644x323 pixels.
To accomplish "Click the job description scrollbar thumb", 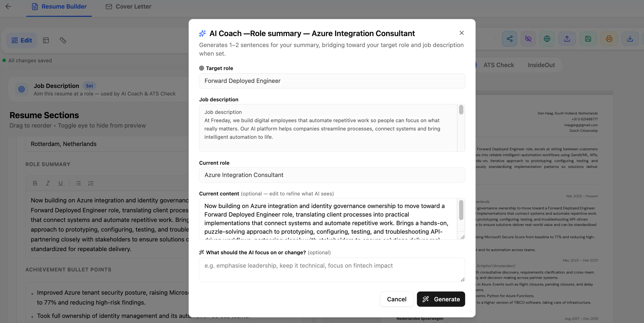I will coord(461,110).
